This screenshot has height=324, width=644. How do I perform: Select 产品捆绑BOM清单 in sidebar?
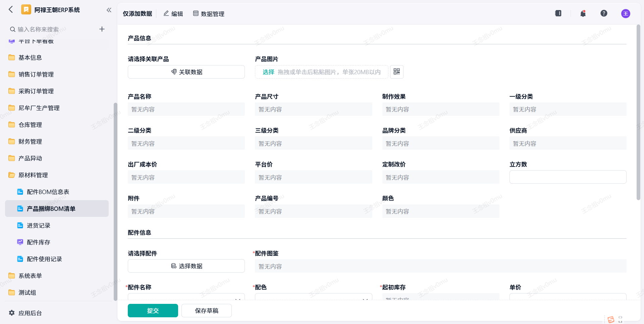pos(57,209)
